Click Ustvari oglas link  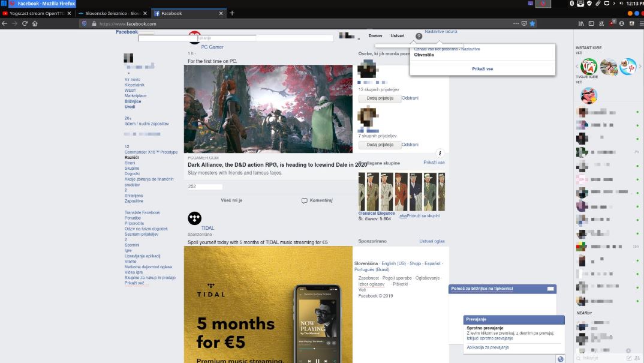pyautogui.click(x=432, y=241)
